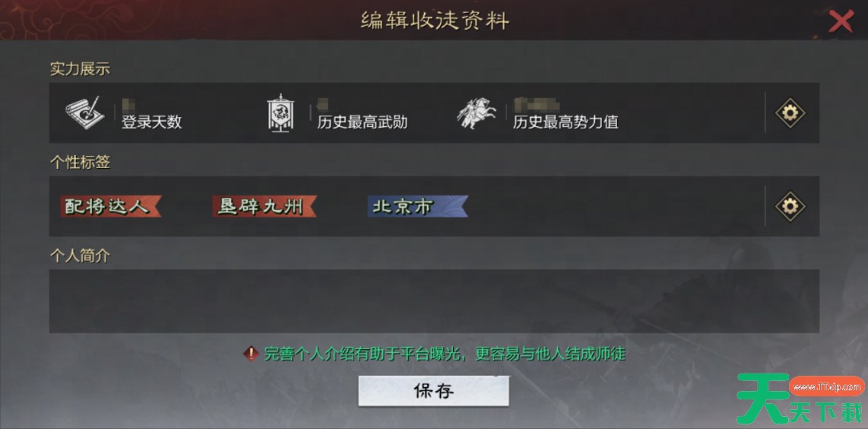
Task: Click the 个性标签 section heading
Action: pos(81,163)
